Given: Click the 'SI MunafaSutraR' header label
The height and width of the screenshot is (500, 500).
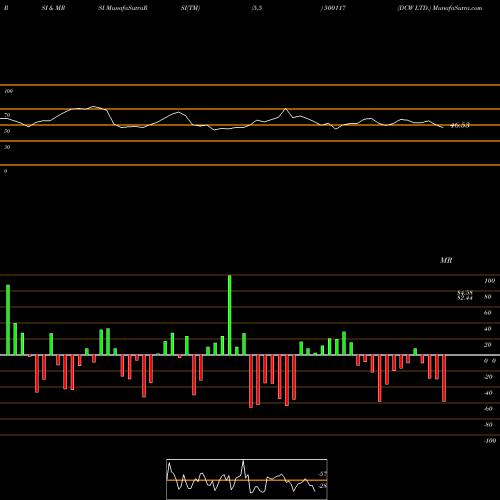Looking at the screenshot, I should [x=123, y=8].
